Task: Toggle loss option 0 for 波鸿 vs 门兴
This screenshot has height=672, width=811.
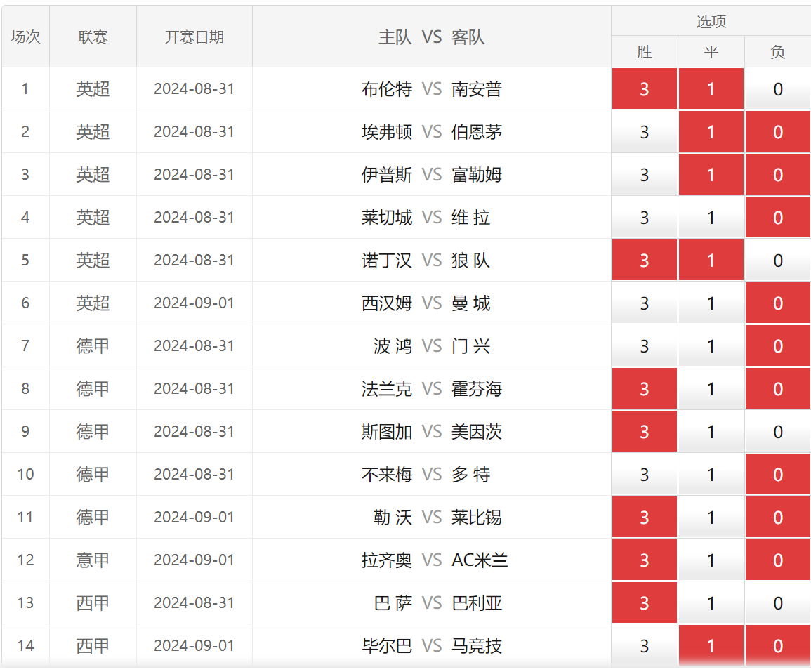Action: click(x=778, y=345)
